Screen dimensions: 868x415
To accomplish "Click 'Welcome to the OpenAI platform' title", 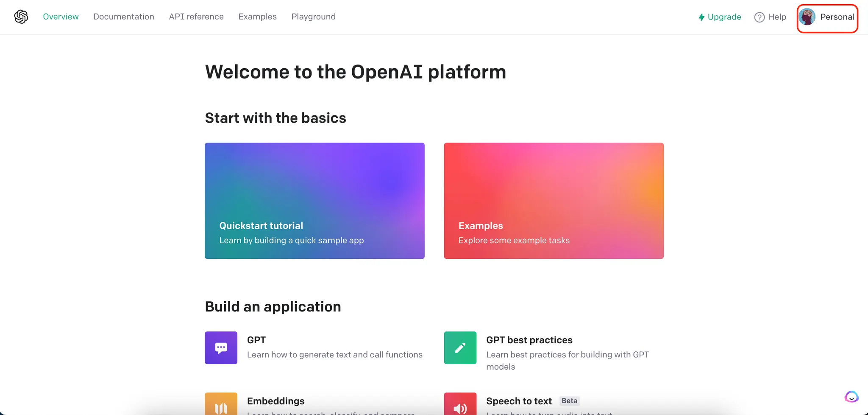I will tap(356, 72).
